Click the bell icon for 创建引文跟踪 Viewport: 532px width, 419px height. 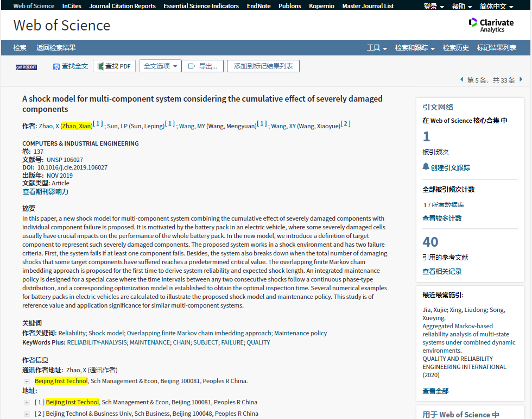pos(426,166)
